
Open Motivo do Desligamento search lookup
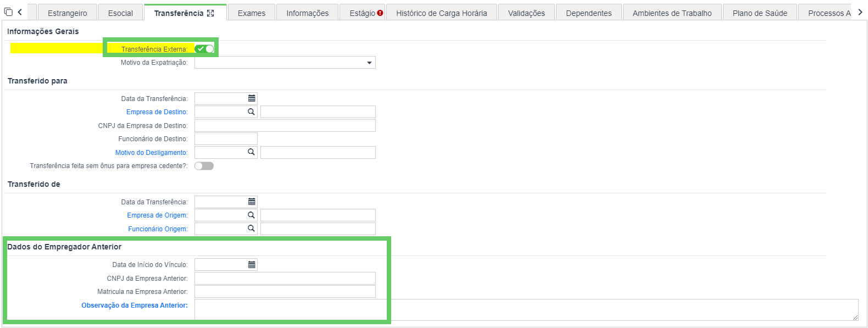tap(251, 152)
